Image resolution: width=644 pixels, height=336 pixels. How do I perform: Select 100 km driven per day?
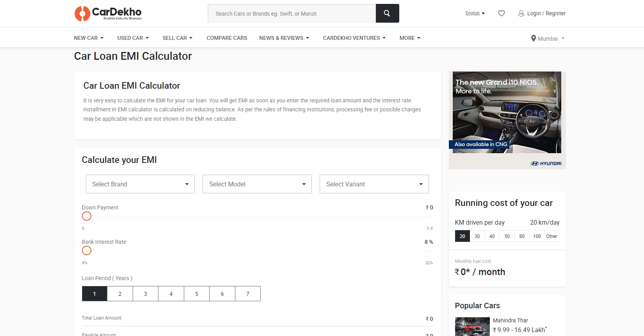pos(537,236)
